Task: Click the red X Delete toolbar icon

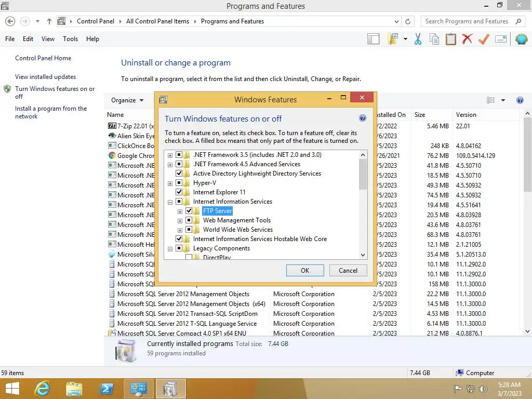Action: point(467,38)
